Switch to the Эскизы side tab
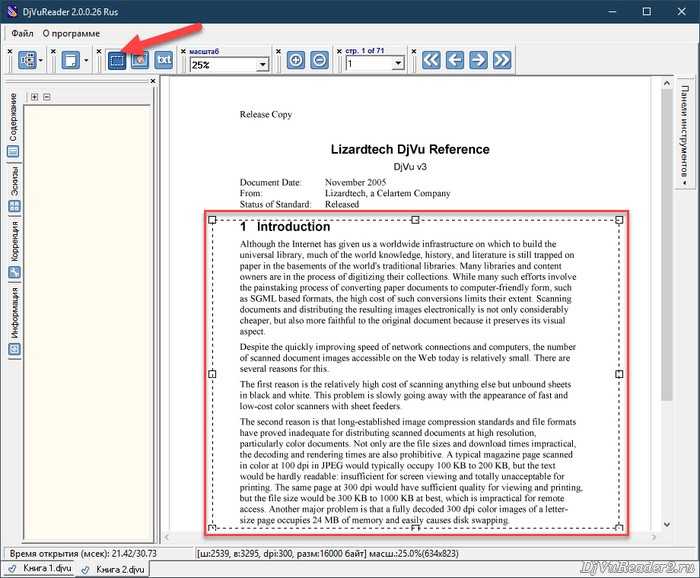The height and width of the screenshot is (578, 700). tap(13, 189)
